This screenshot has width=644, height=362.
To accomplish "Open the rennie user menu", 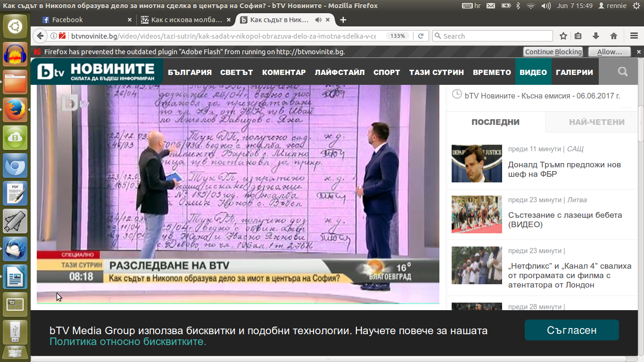I will pyautogui.click(x=613, y=6).
